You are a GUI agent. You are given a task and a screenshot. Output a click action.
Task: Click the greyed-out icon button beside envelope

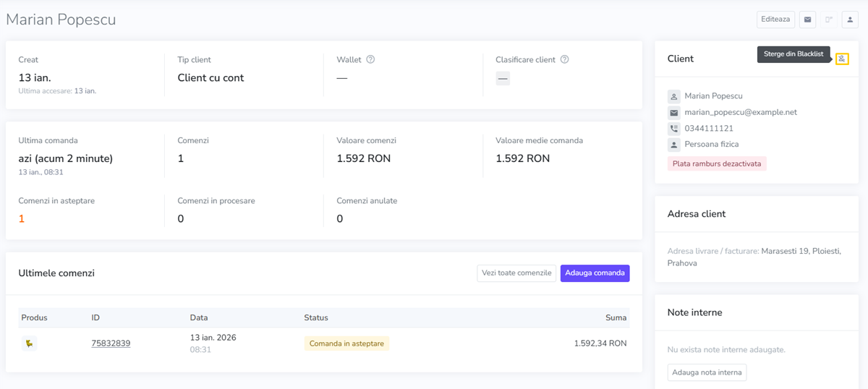point(829,20)
